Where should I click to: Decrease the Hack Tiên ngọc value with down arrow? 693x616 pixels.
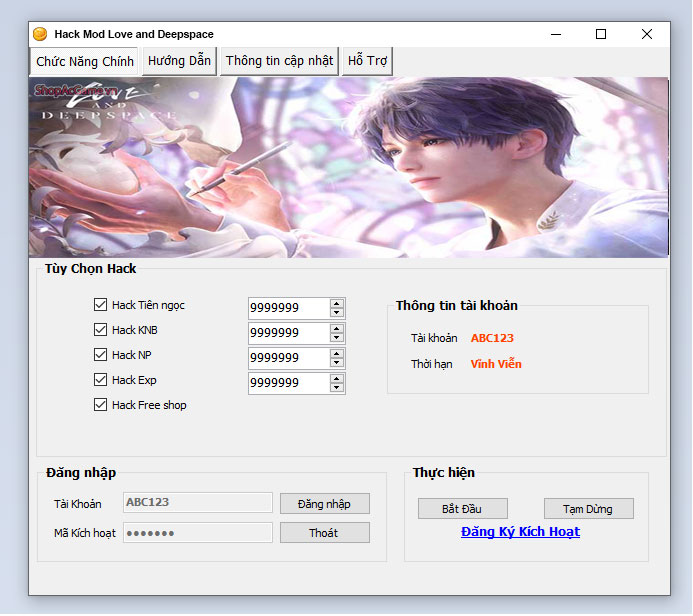337,312
